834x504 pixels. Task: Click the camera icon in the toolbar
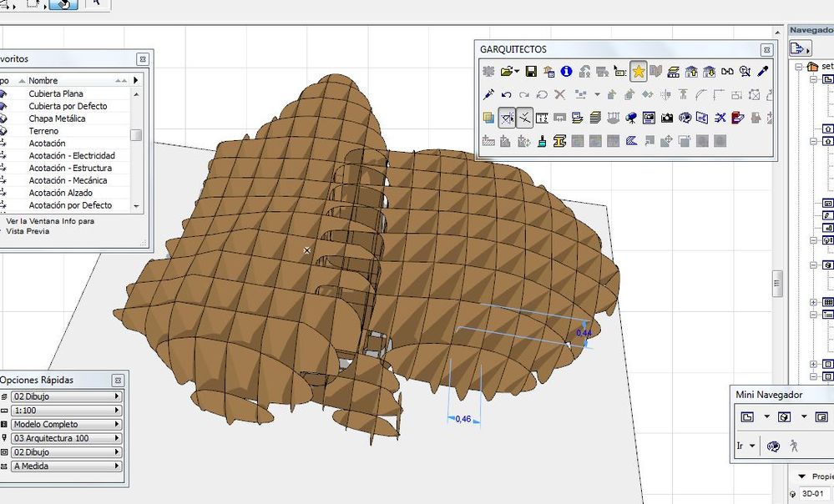coord(666,118)
